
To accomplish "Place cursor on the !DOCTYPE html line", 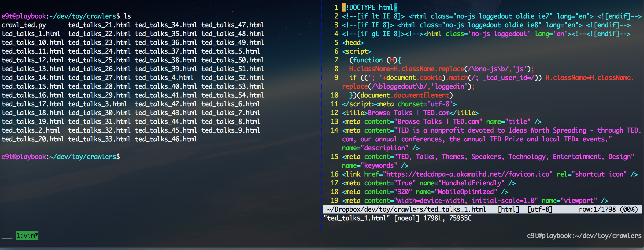I will point(369,7).
